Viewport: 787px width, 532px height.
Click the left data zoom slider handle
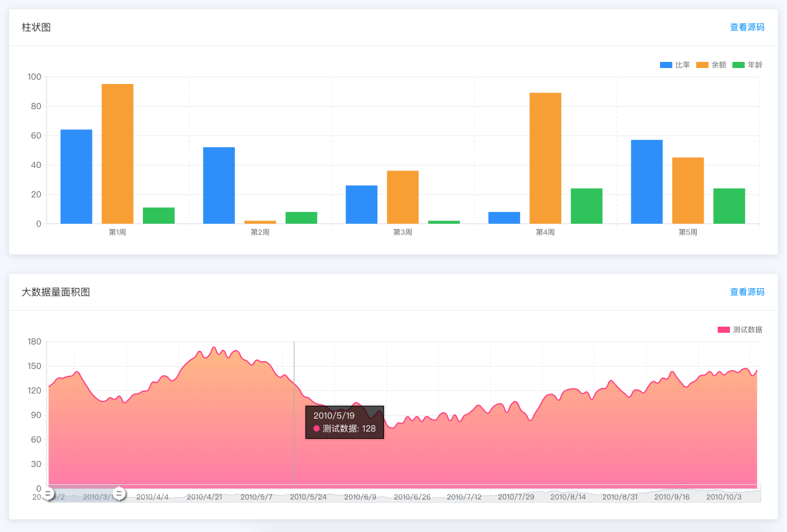tap(48, 493)
